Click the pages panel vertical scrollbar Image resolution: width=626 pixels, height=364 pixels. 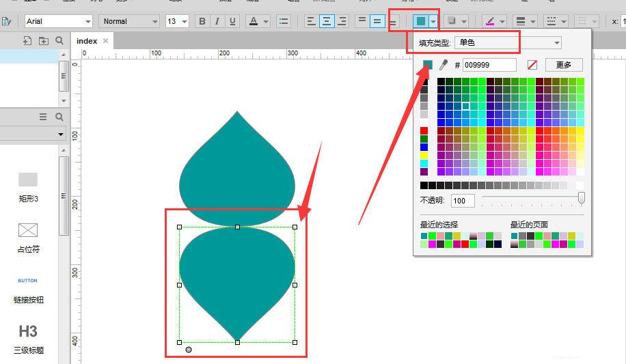pos(64,76)
